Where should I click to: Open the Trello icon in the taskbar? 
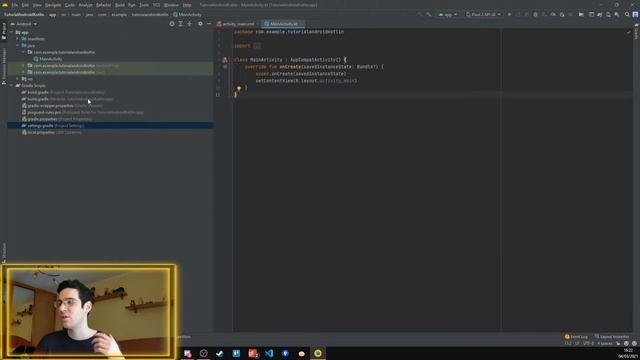(236, 353)
